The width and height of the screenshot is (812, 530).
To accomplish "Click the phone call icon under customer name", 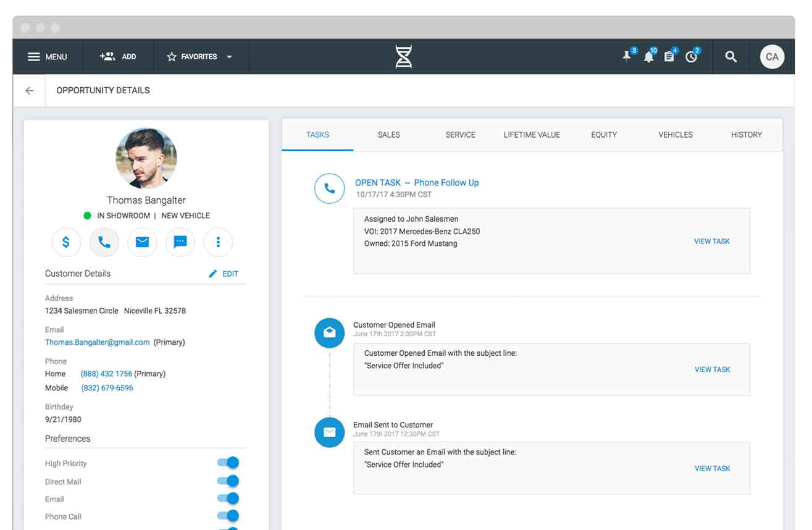I will click(104, 242).
